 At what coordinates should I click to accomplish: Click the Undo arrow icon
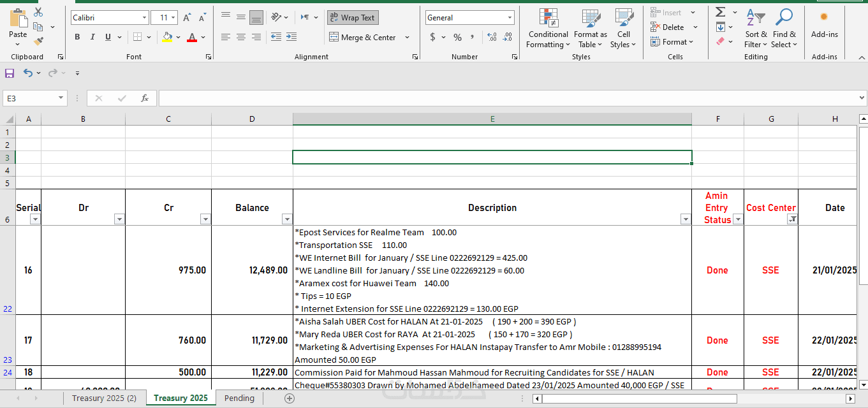pos(27,73)
